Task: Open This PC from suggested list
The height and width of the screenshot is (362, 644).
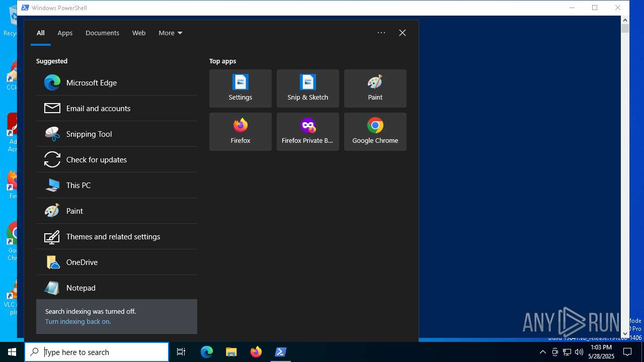Action: coord(117,185)
